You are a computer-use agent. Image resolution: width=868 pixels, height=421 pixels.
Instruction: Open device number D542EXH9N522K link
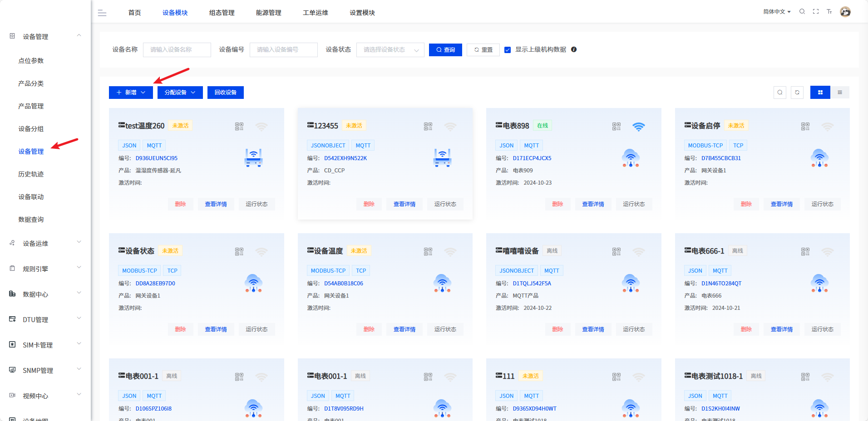(x=345, y=158)
